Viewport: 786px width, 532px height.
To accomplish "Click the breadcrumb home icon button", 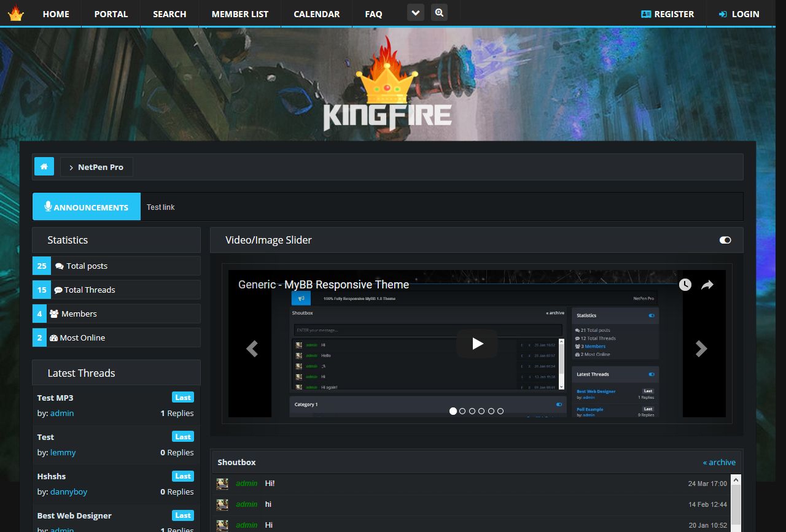I will coord(44,167).
